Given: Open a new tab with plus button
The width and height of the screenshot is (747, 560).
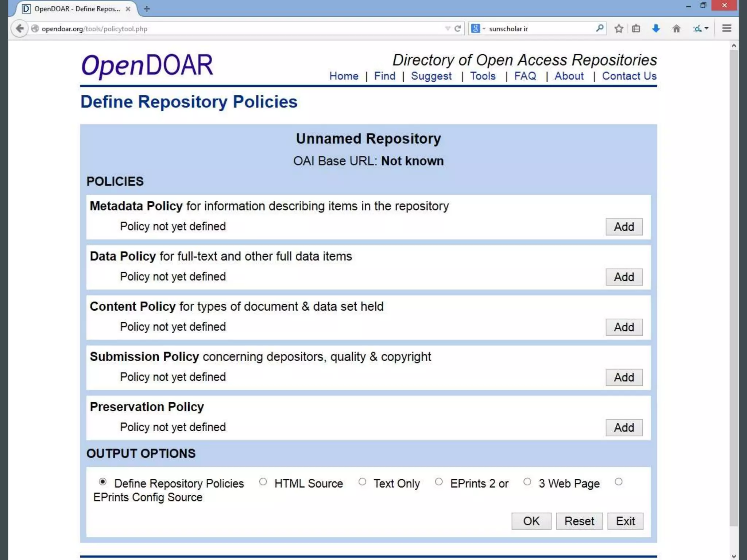Looking at the screenshot, I should 147,9.
